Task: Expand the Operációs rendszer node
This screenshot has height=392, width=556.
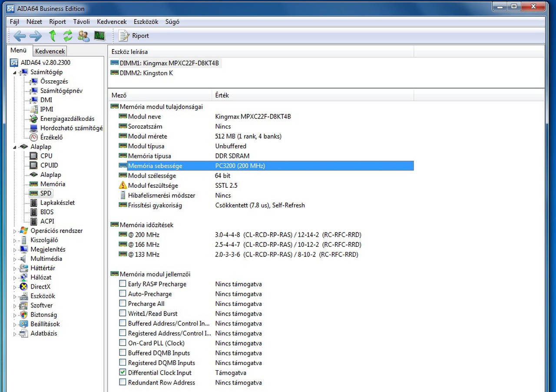Action: pos(15,231)
